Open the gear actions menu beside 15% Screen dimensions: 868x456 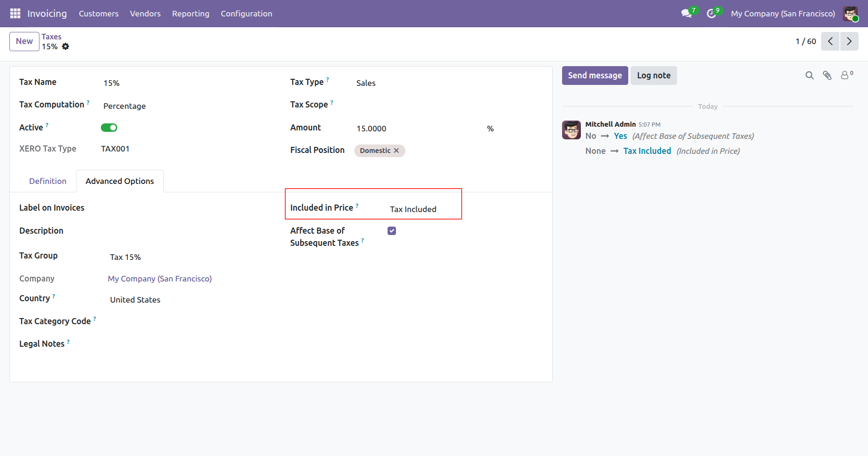tap(66, 46)
